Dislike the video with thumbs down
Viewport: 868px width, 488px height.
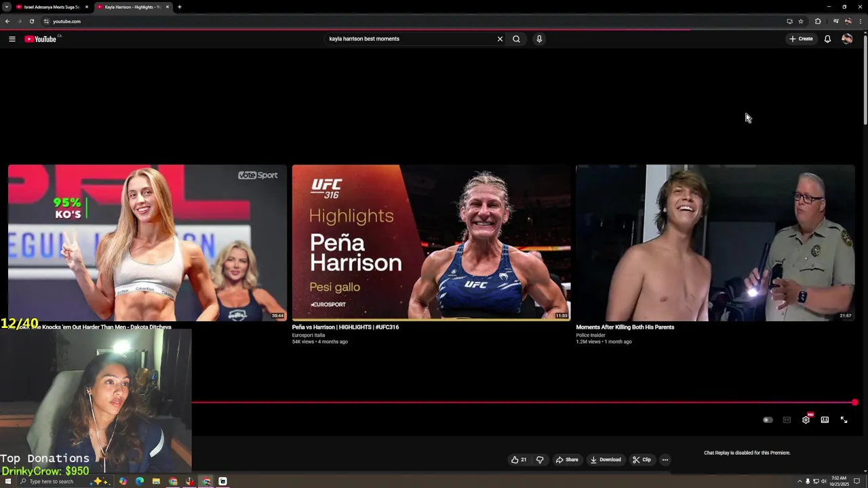tap(540, 460)
